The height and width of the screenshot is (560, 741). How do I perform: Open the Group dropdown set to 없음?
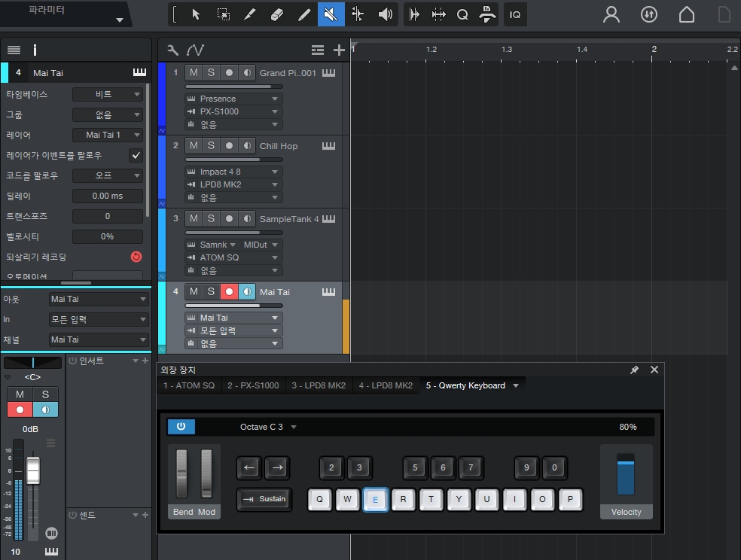click(108, 114)
